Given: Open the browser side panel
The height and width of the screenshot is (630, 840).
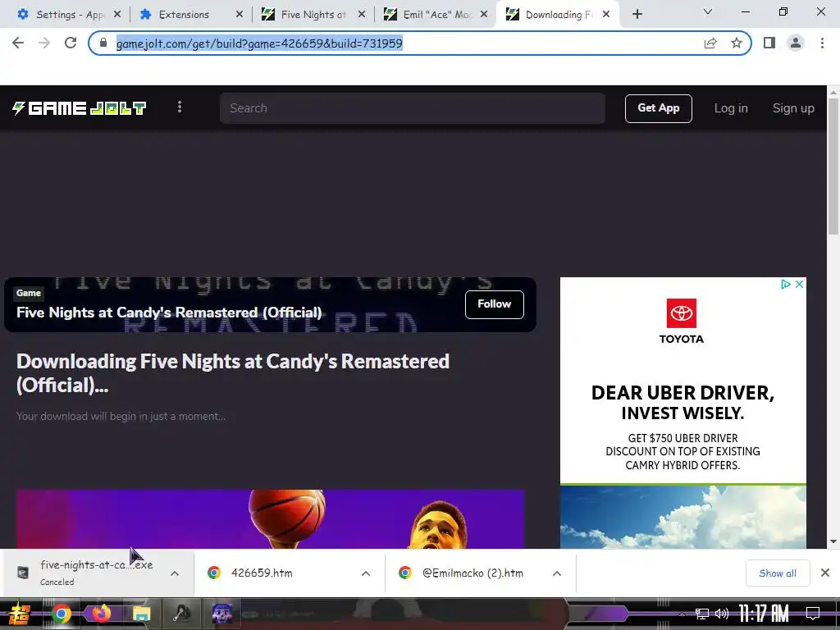Looking at the screenshot, I should 769,43.
